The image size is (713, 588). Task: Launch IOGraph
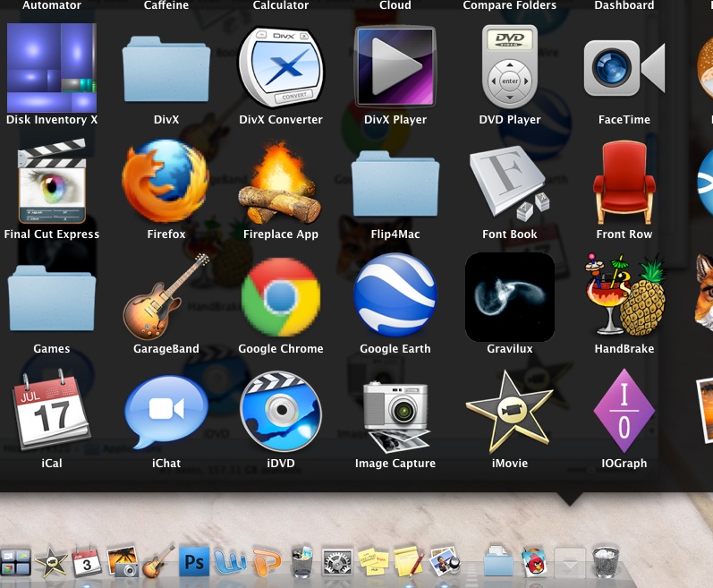click(624, 411)
